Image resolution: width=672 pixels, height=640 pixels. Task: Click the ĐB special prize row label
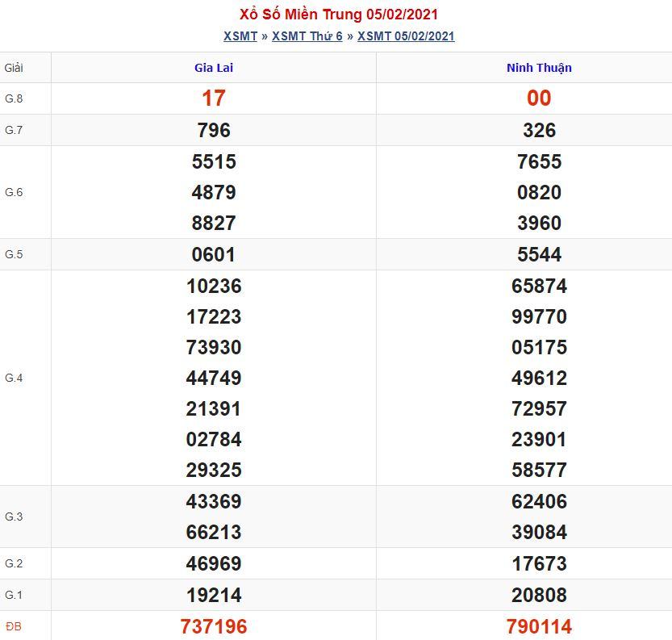[14, 627]
